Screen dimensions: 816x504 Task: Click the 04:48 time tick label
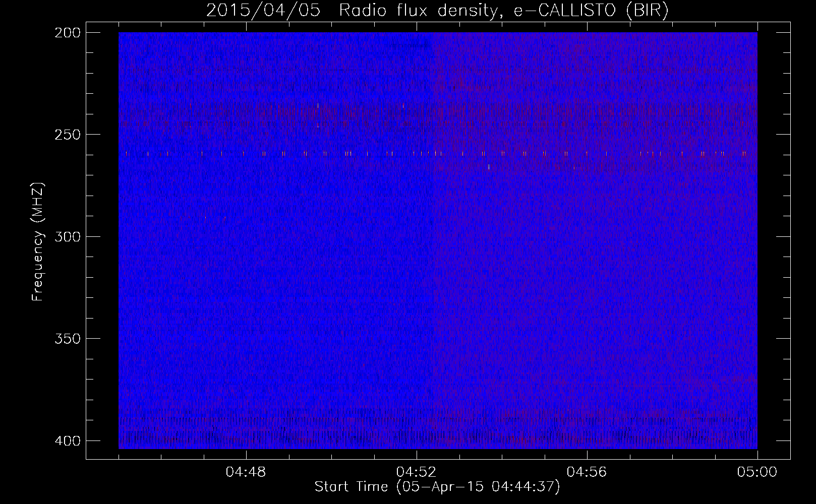tap(246, 472)
